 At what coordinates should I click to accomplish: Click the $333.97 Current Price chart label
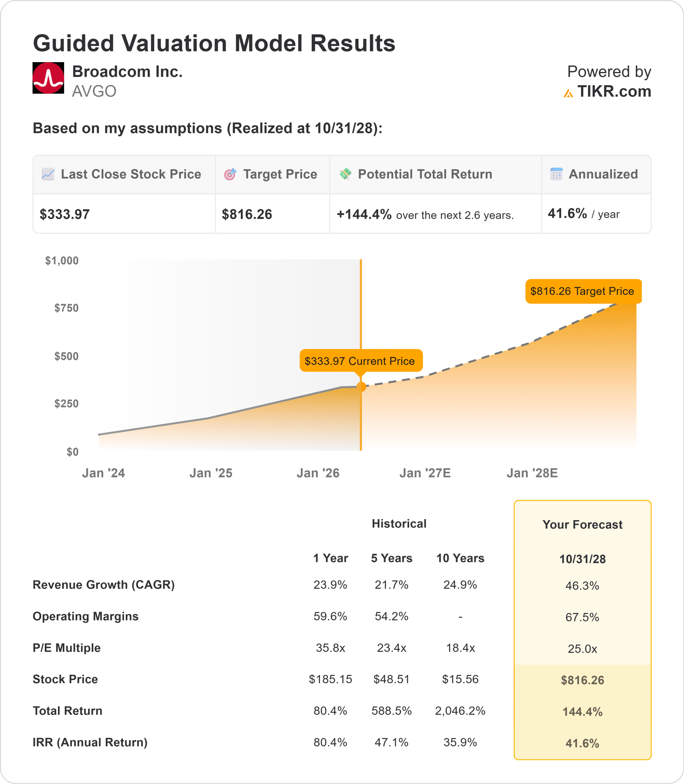click(x=361, y=361)
